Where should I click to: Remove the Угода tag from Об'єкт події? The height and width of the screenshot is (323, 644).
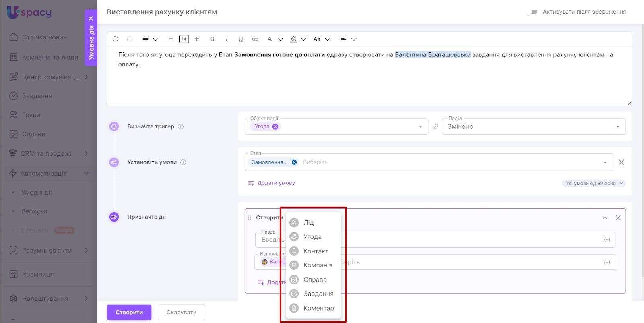[x=275, y=126]
